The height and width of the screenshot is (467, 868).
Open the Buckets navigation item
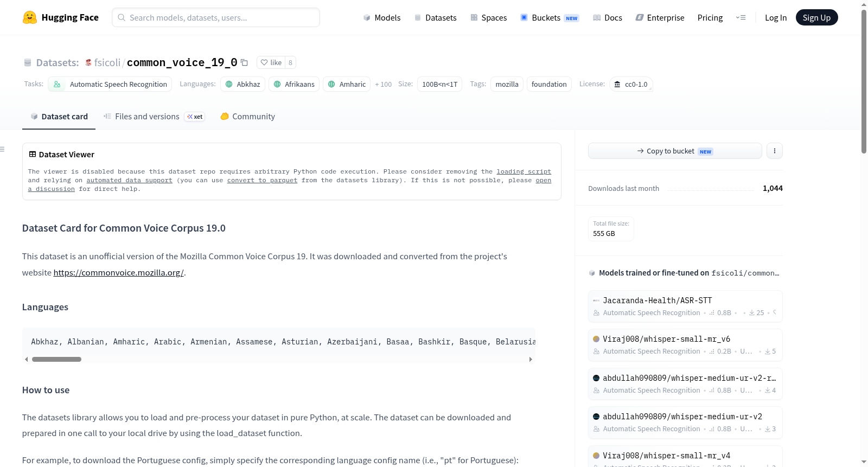[x=549, y=17]
